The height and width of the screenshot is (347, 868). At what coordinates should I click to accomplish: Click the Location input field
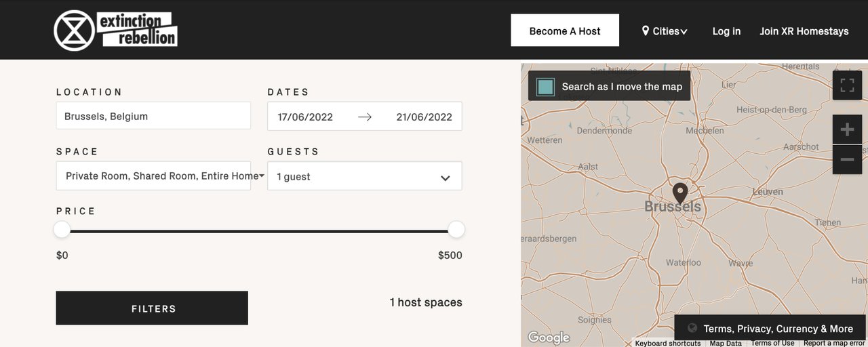(153, 116)
